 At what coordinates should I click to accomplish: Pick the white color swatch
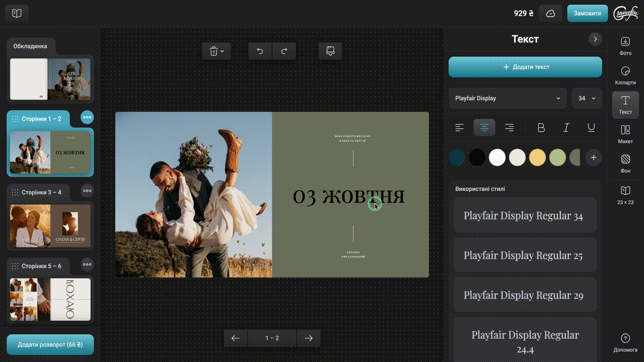pyautogui.click(x=497, y=157)
